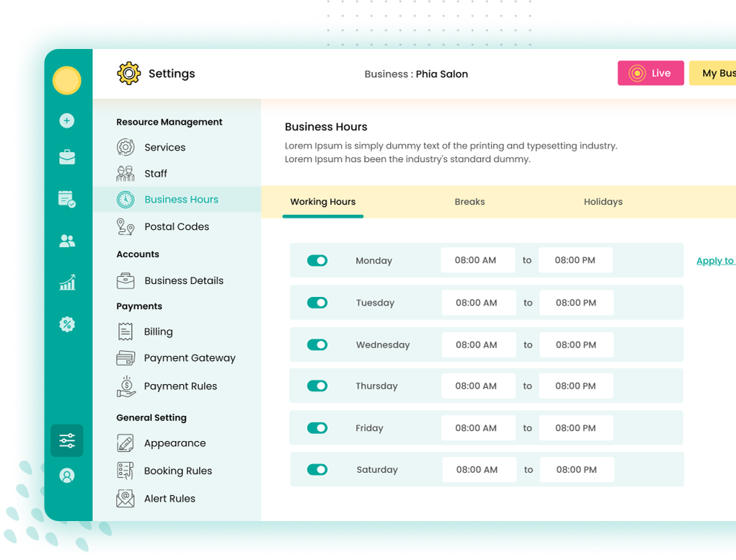
Task: Open the briefcase icon in sidebar
Action: coord(67,157)
